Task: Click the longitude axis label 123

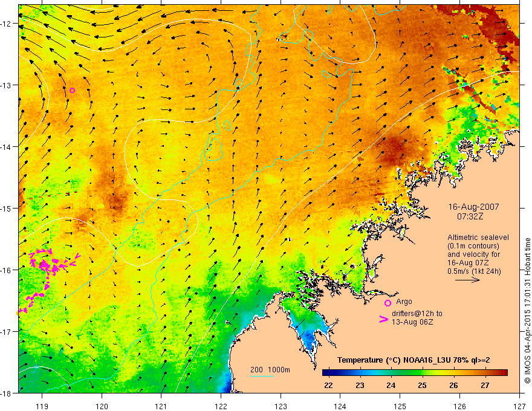Action: [x=281, y=406]
